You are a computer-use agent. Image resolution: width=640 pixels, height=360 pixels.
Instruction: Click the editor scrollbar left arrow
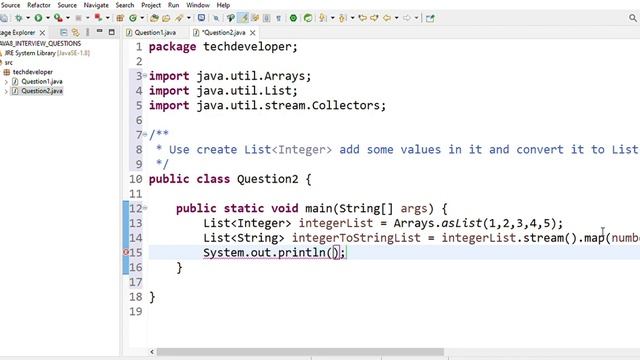[152, 352]
